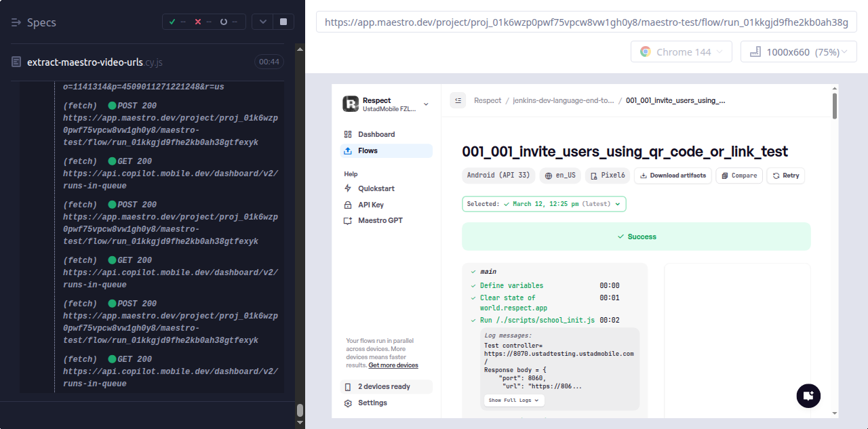Toggle the passed tests checkmark counter
Image resolution: width=868 pixels, height=429 pixels.
(177, 22)
